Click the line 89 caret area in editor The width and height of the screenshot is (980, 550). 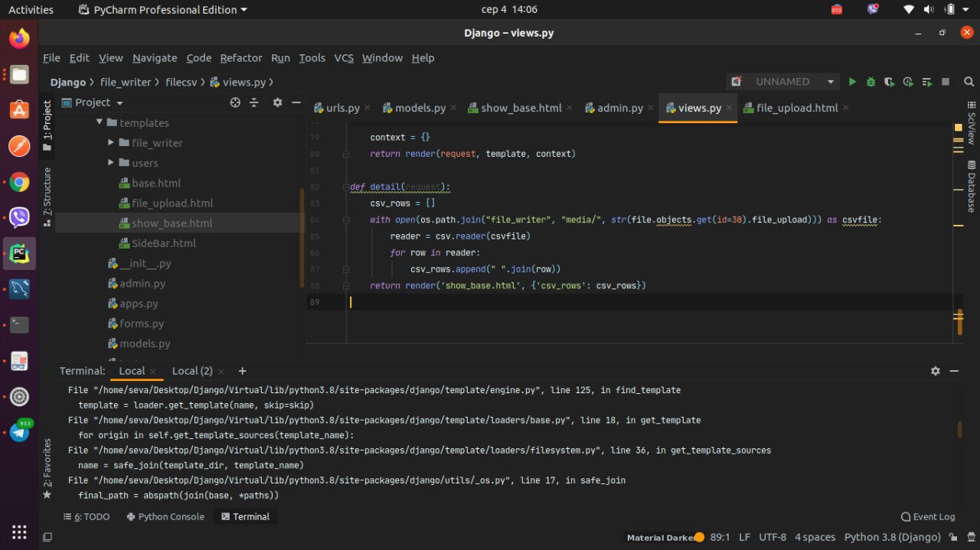click(651, 301)
